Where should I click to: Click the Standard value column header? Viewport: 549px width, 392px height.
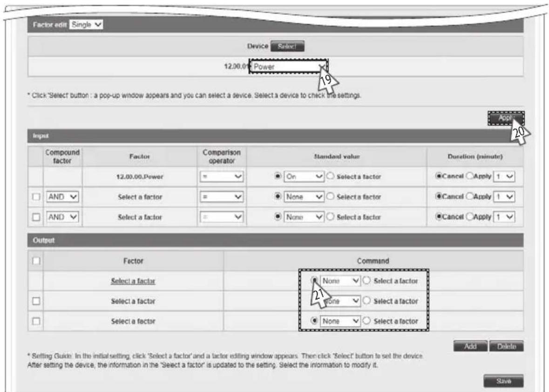(337, 156)
